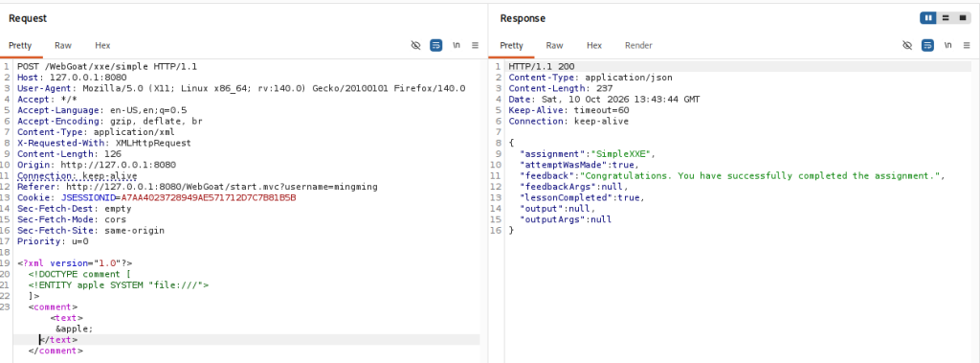Click the Date header in Response
The image size is (980, 363).
click(x=604, y=100)
